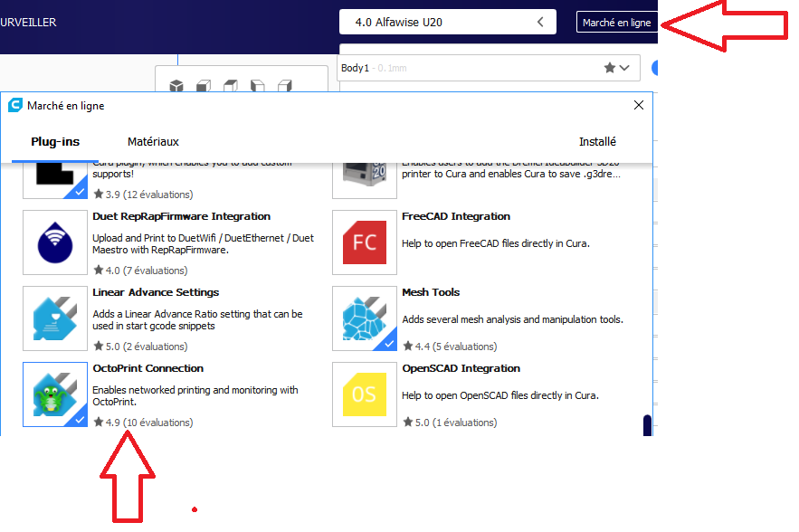Click the Duet RepRapFirmware wifi-drop icon
Screen dimensions: 799x532
pos(55,242)
